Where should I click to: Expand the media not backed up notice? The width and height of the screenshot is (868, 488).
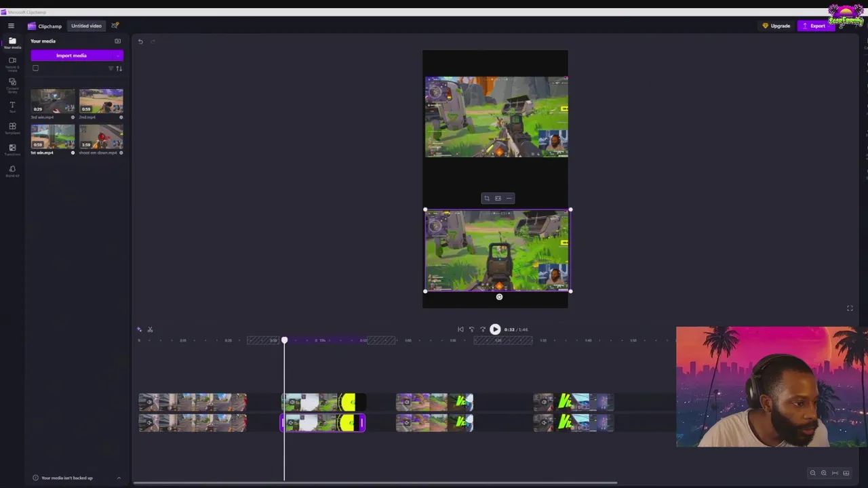[x=119, y=478]
